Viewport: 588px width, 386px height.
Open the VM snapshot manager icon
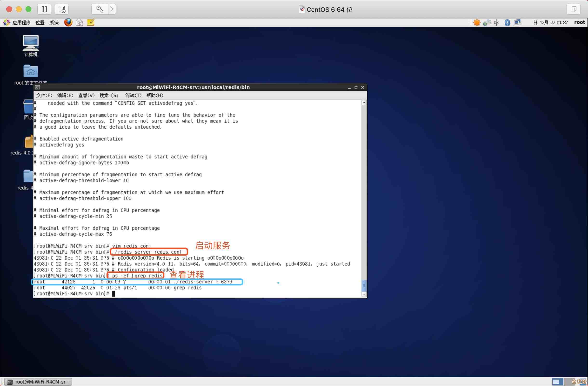click(x=61, y=9)
